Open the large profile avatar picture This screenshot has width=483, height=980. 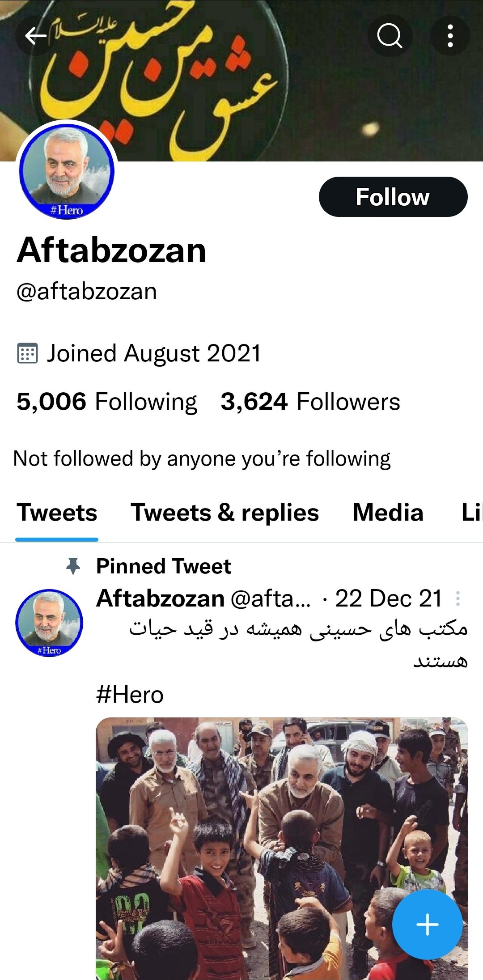67,171
